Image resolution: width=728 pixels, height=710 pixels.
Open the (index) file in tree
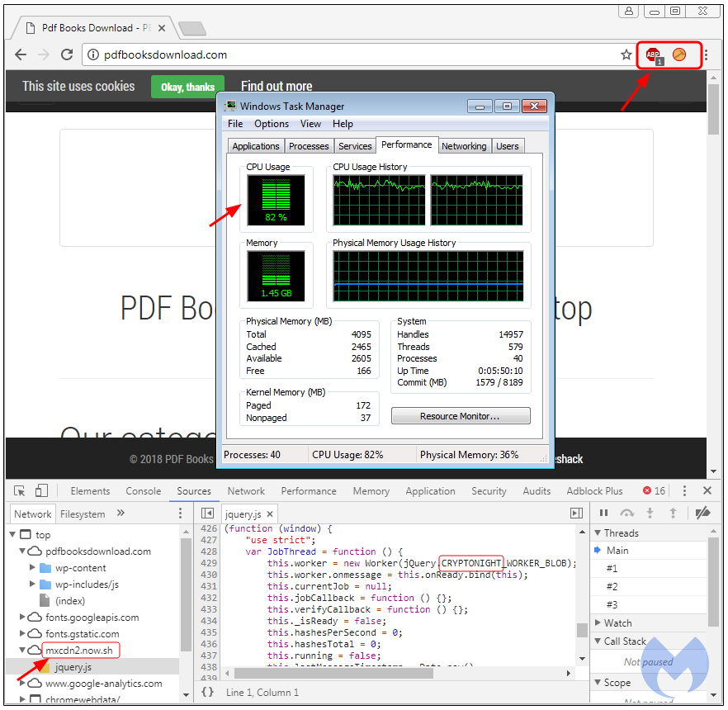[69, 601]
